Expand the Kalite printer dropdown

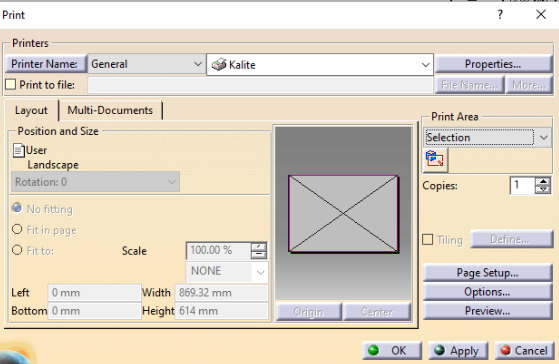320,65
